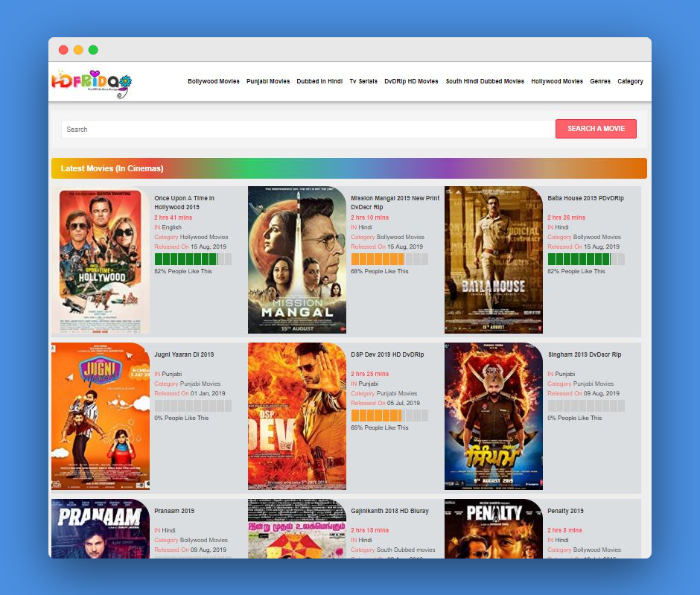Open Jugni Yaaran Di 2019 title link

(x=184, y=354)
